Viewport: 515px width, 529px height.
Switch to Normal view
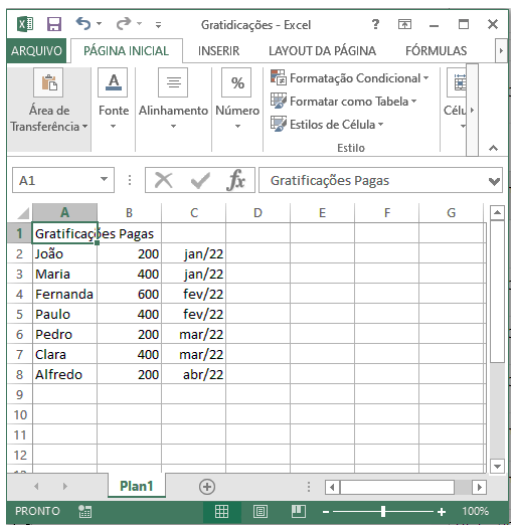[x=222, y=511]
